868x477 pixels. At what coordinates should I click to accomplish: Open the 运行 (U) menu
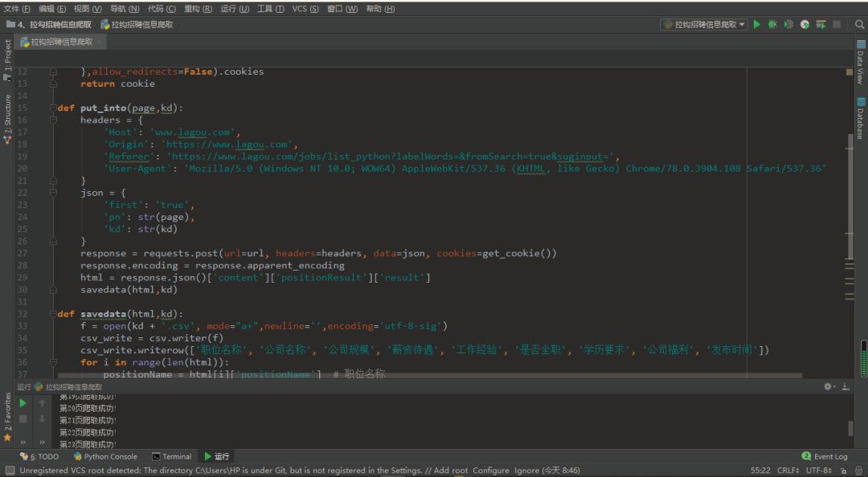(x=235, y=8)
